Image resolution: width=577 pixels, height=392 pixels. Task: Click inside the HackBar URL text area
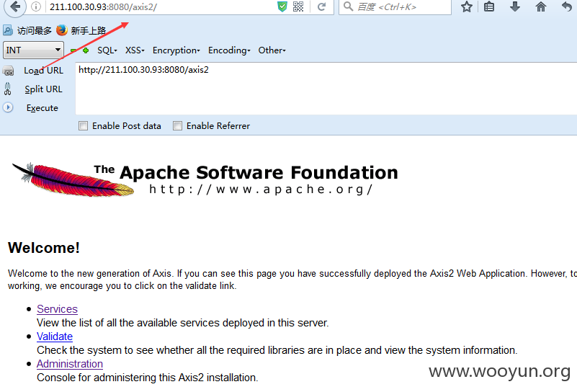[326, 89]
